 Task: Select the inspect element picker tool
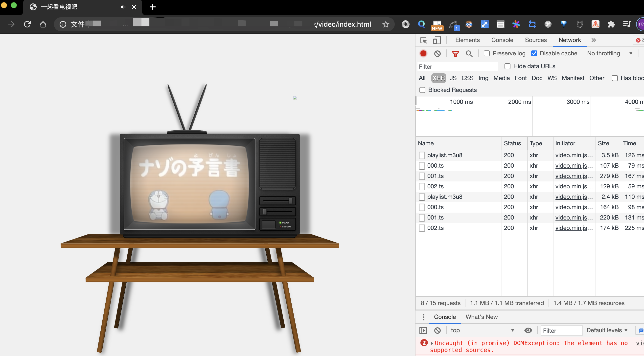tap(423, 40)
